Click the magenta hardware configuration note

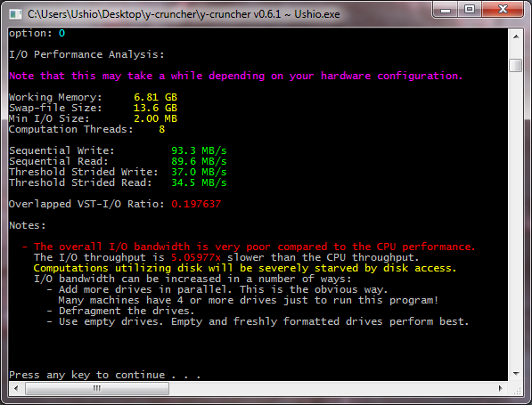(236, 76)
